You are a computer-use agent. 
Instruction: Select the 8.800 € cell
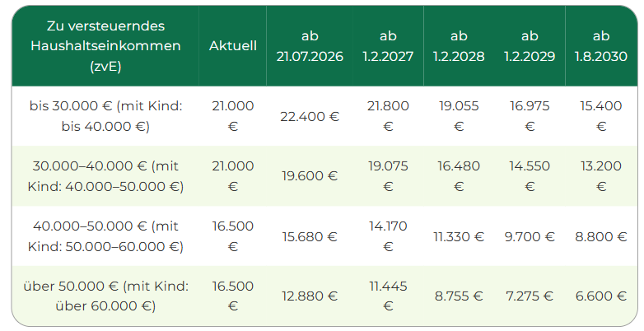point(601,236)
